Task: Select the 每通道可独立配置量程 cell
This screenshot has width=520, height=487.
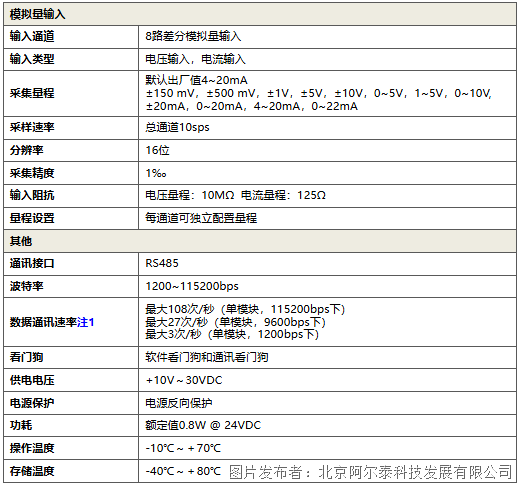Action: coord(327,218)
